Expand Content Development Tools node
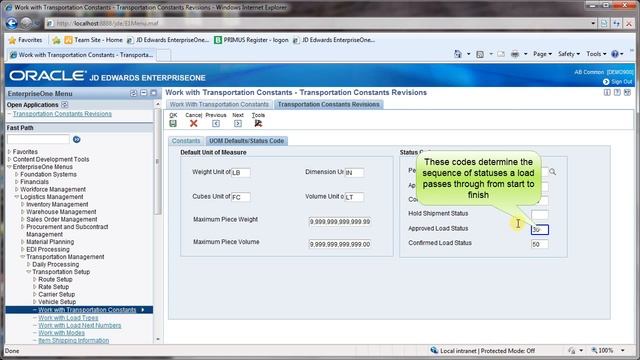 point(9,159)
